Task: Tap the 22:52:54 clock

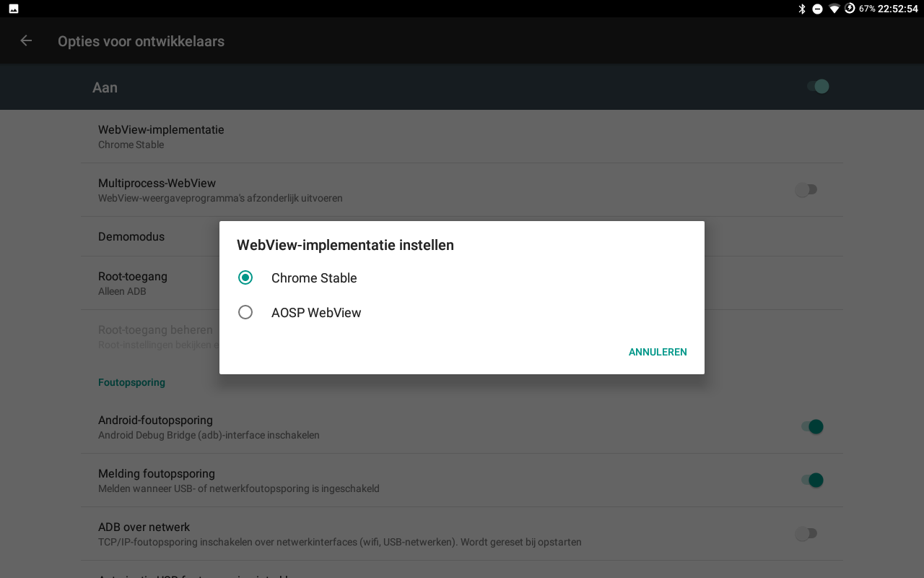Action: (x=897, y=9)
